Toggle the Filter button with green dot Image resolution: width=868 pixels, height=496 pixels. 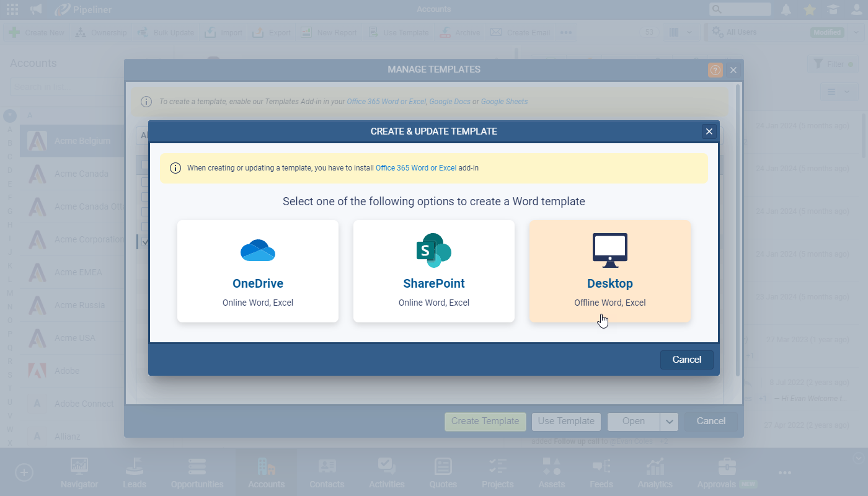(x=834, y=64)
